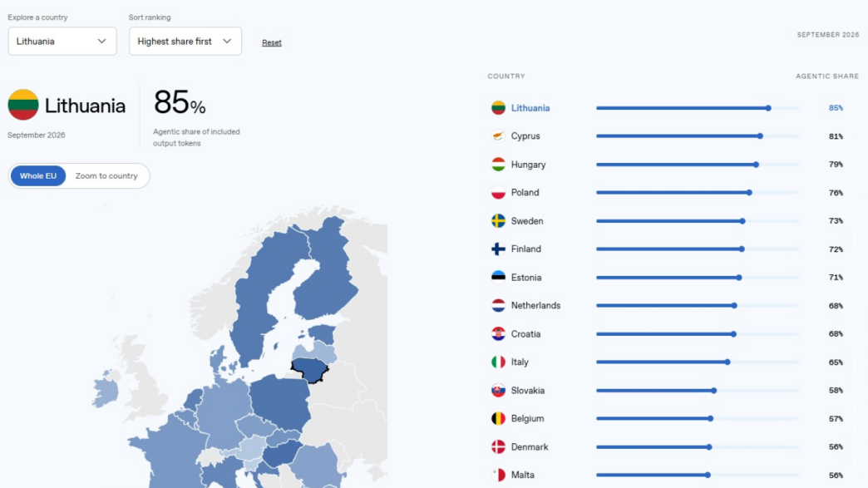
Task: Click the Sweden flag icon
Action: 498,221
